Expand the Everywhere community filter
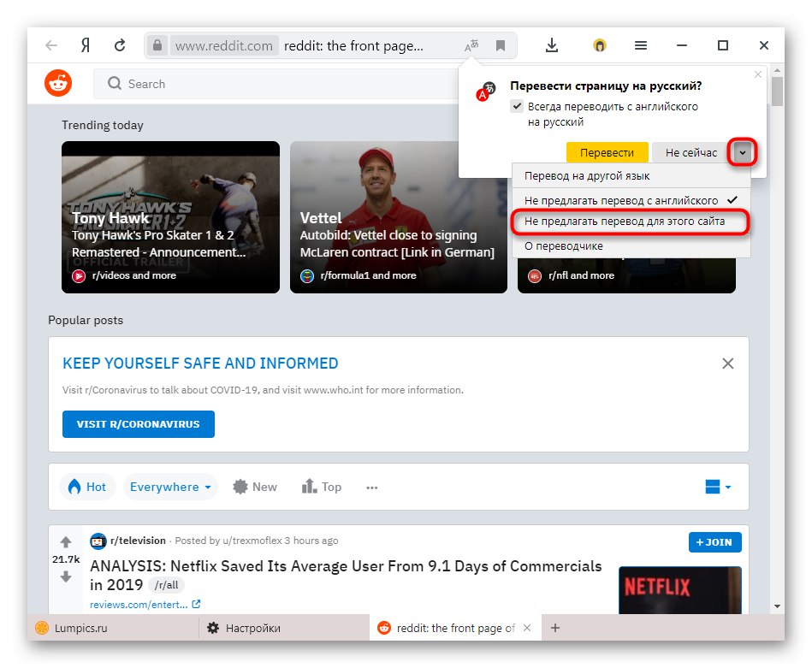 pyautogui.click(x=170, y=487)
